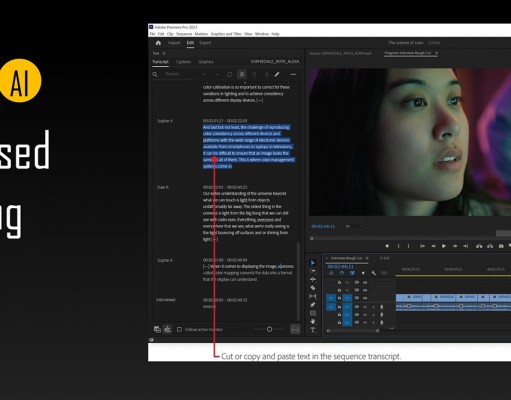Select the Rectangle tool

pyautogui.click(x=313, y=313)
